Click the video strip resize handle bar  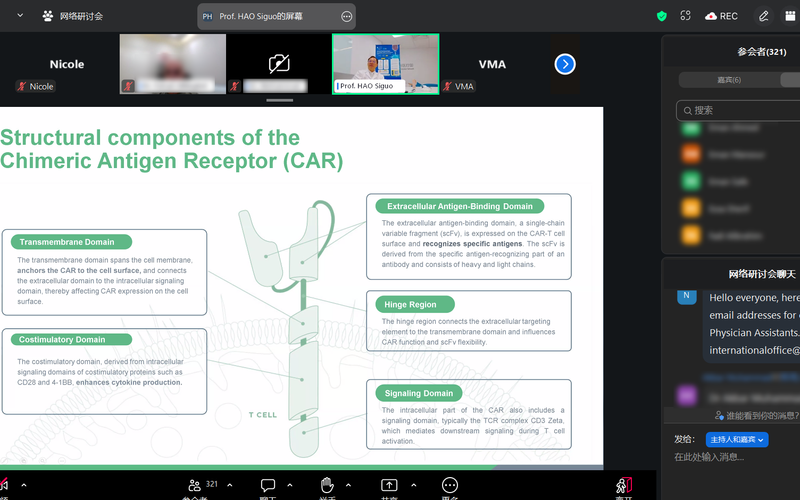280,101
